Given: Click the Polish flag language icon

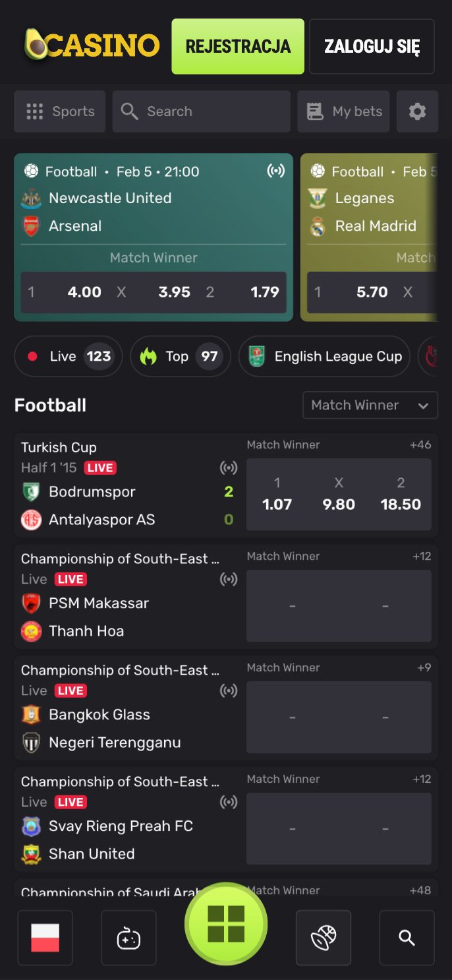Looking at the screenshot, I should pyautogui.click(x=45, y=937).
